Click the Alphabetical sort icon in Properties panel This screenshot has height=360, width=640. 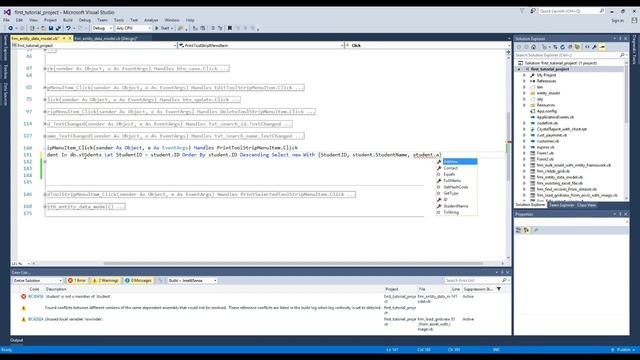(527, 230)
